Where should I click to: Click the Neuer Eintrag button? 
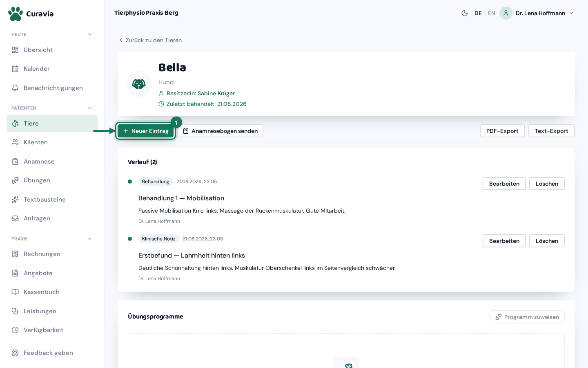[x=146, y=131]
